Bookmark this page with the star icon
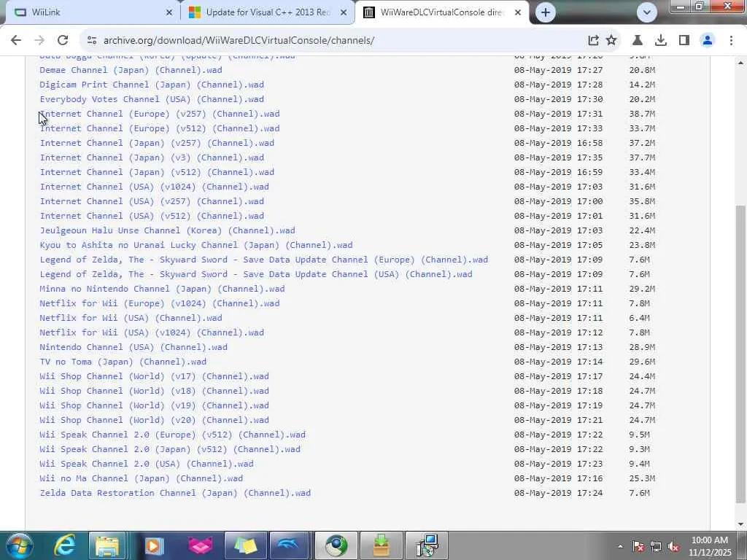Viewport: 747px width, 560px height. (x=611, y=41)
